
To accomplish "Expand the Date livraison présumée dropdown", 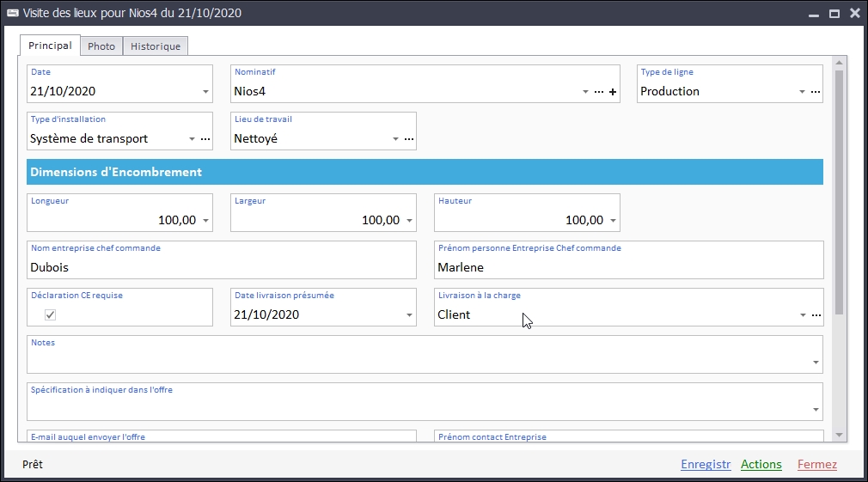I will 409,315.
